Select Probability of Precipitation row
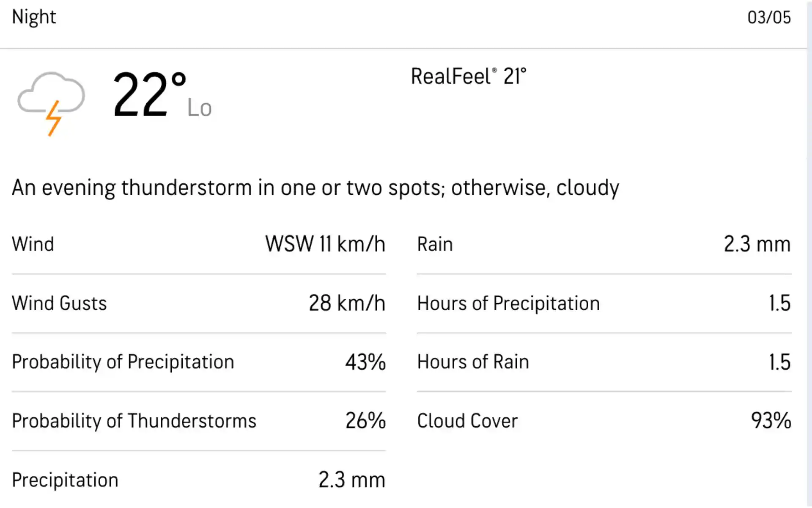 pos(199,362)
